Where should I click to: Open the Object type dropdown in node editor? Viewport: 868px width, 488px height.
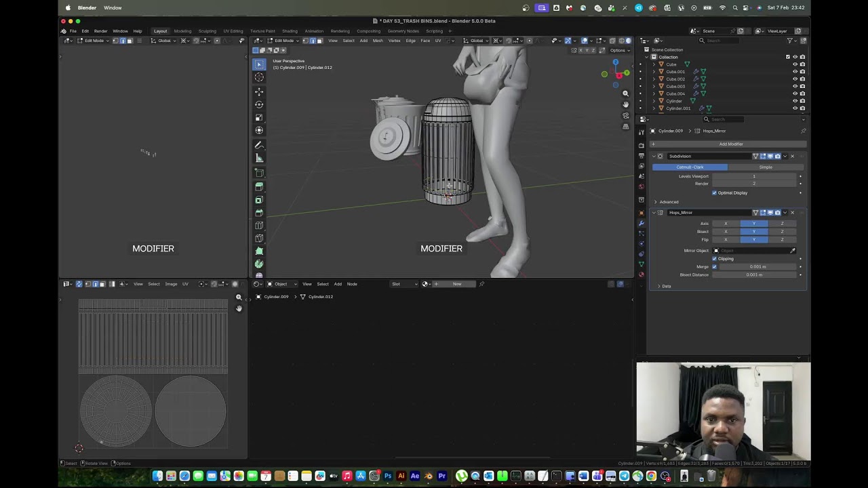point(281,284)
